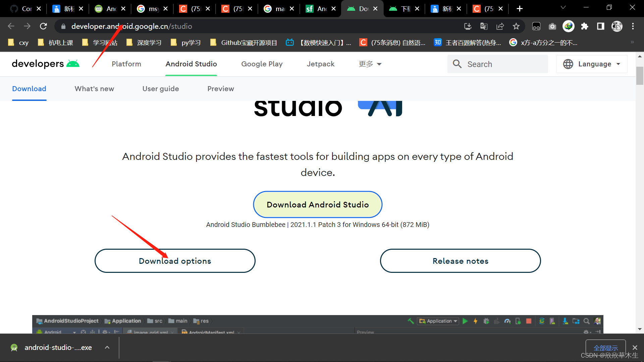The width and height of the screenshot is (644, 362).
Task: Open the browser extensions puzzle icon
Action: (x=585, y=26)
